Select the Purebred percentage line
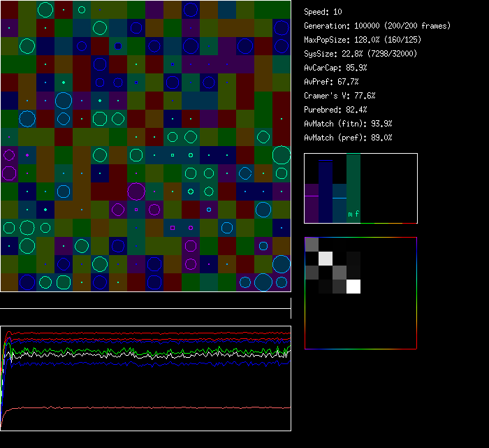489x448 pixels. (335, 110)
